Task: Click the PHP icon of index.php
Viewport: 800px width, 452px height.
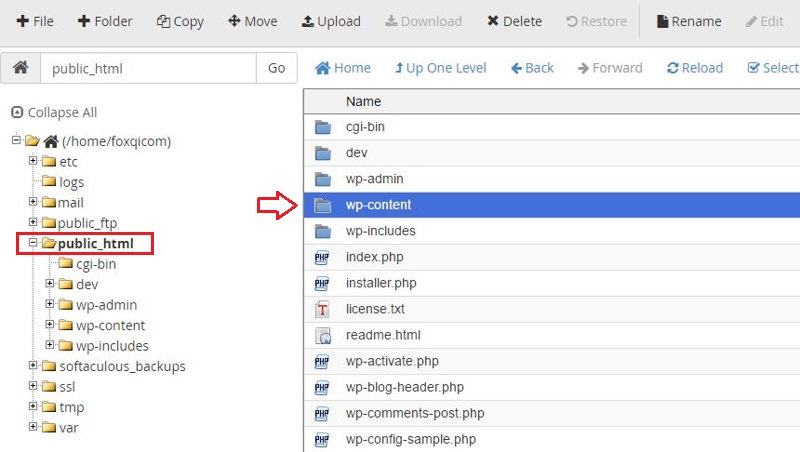Action: [322, 257]
